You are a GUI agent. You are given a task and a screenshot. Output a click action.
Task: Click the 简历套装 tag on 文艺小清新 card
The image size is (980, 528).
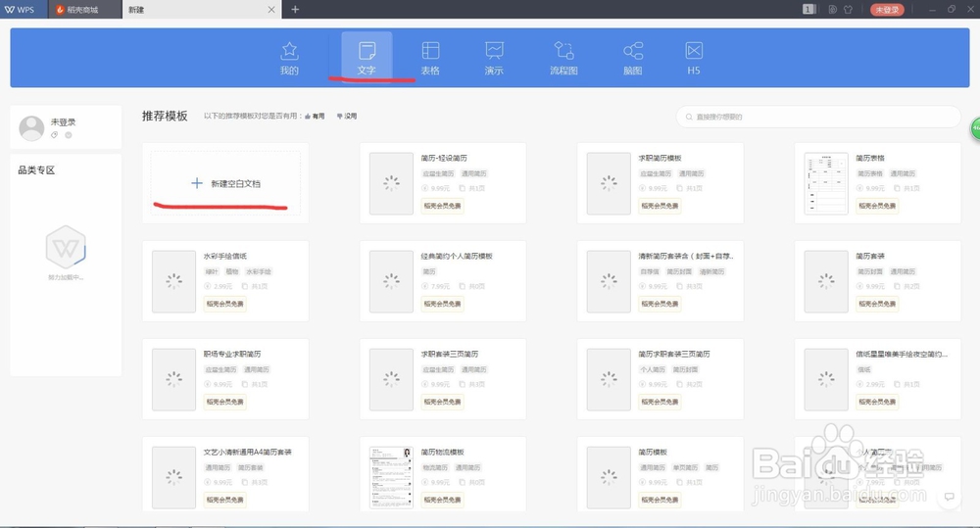pos(250,468)
